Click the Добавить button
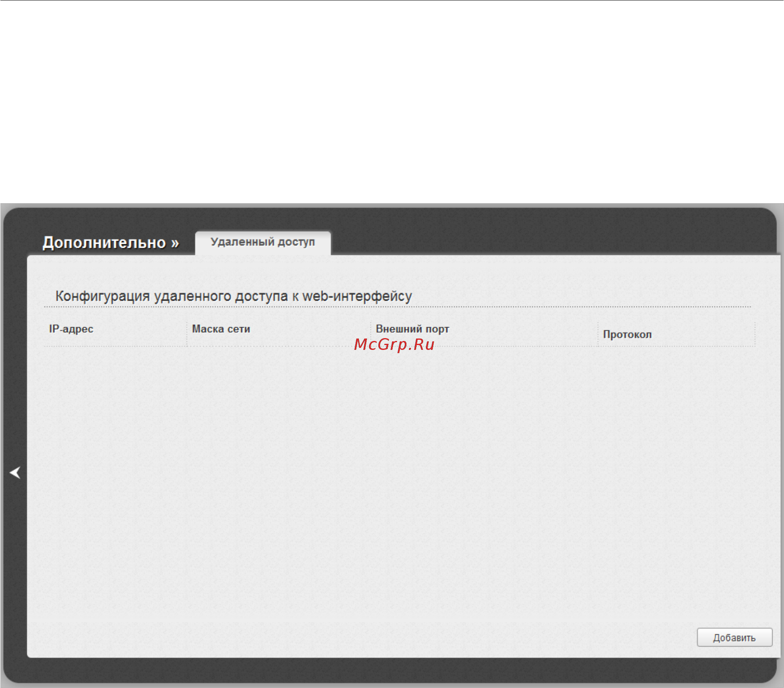 pyautogui.click(x=734, y=637)
